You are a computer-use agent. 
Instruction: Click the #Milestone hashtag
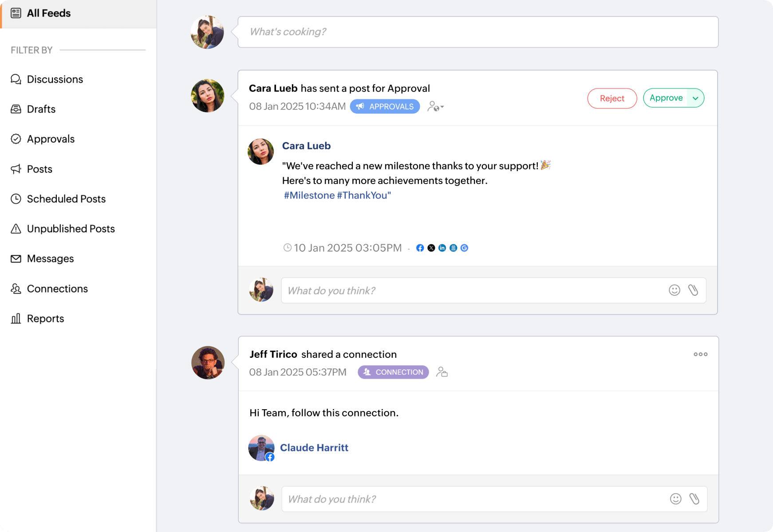point(309,196)
